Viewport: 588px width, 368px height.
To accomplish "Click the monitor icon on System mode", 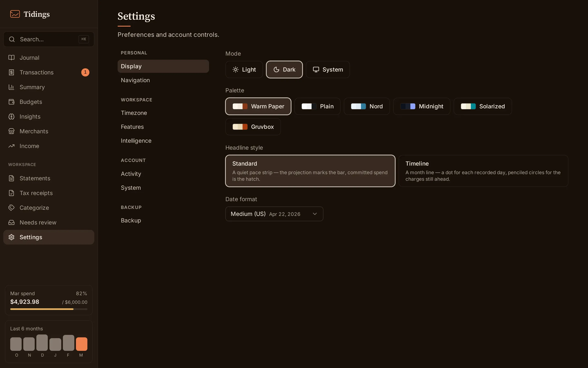I will tap(316, 70).
